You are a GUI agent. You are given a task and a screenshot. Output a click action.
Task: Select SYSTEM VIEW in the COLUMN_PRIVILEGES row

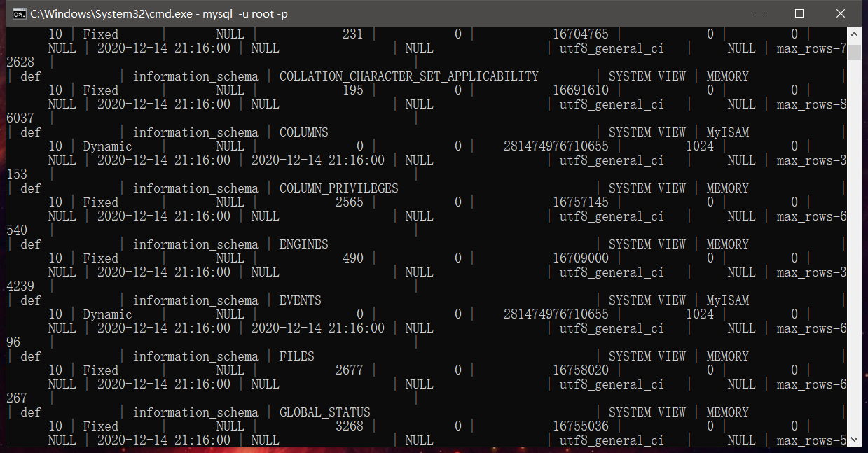[647, 188]
